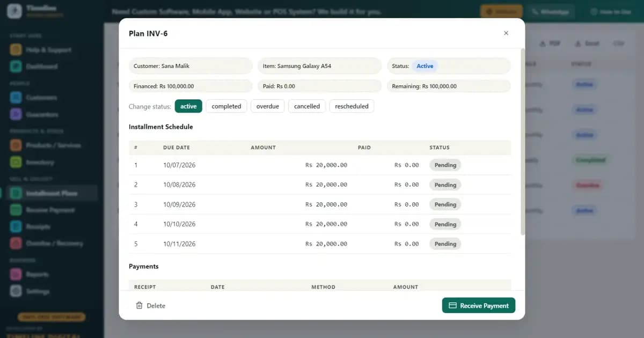Click the Website button in header

(x=501, y=11)
